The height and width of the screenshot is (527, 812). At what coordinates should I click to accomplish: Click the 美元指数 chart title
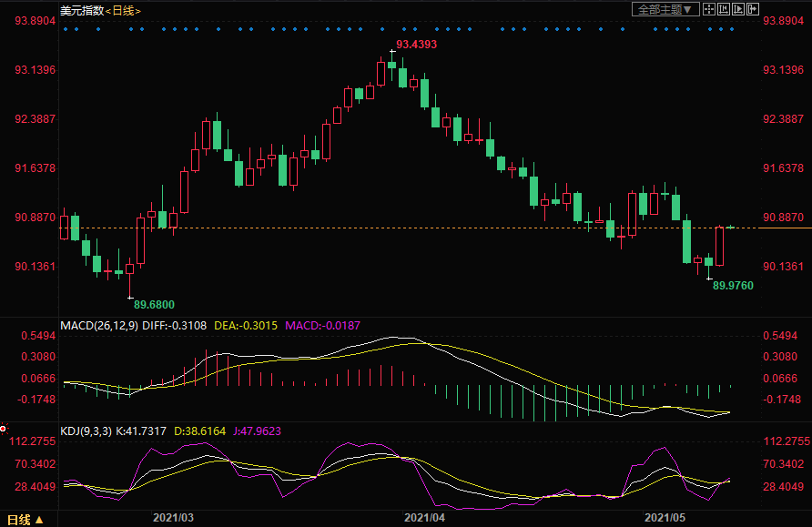[x=80, y=10]
